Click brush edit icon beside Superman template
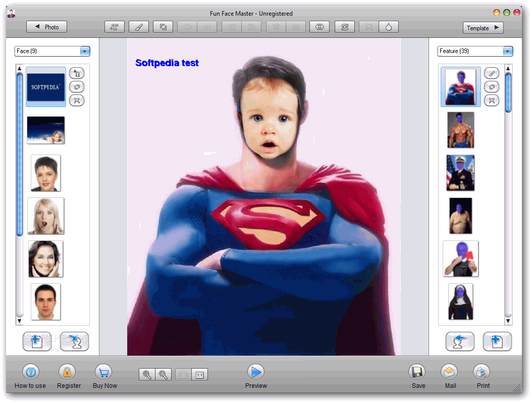Screen dimensions: 532x403 492,73
